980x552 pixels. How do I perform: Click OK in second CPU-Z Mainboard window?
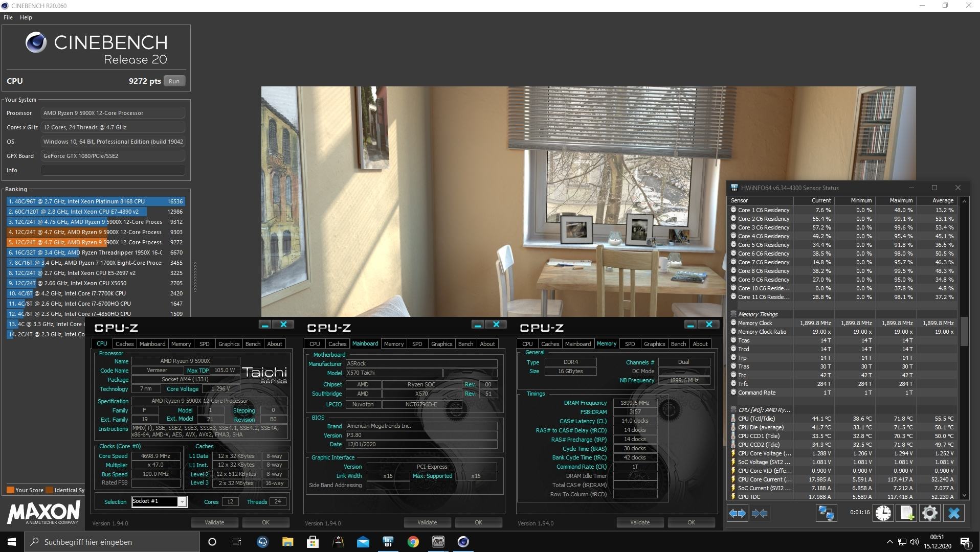tap(478, 522)
